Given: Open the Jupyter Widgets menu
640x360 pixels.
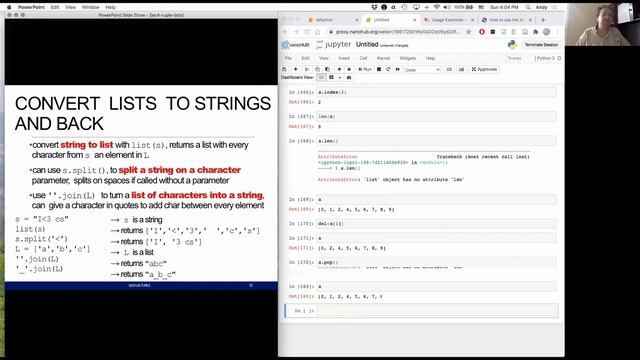Looking at the screenshot, I should click(x=408, y=58).
